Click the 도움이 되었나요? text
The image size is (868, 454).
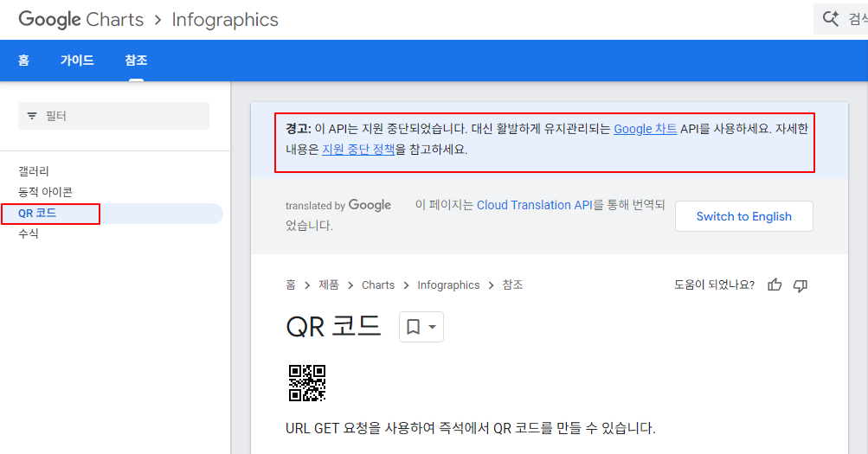(x=714, y=285)
